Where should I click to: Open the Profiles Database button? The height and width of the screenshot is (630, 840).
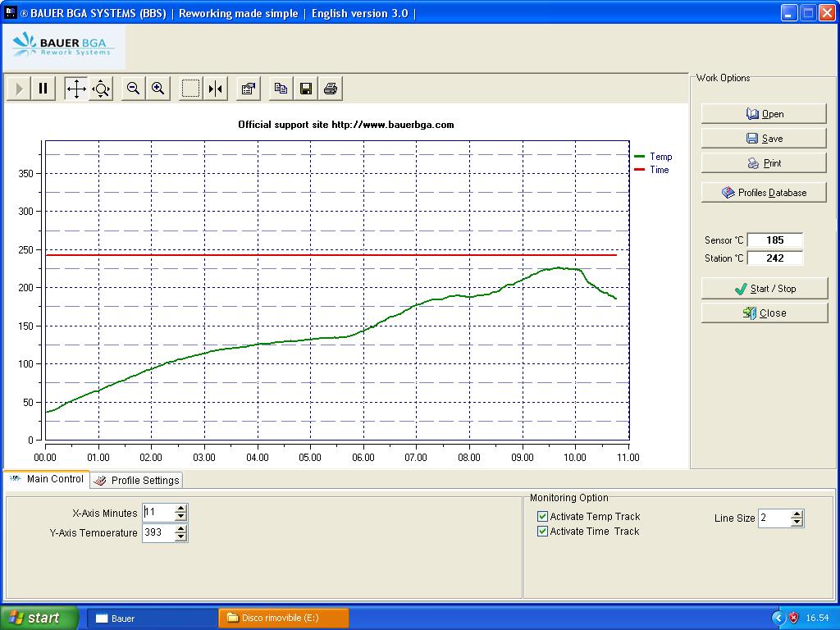764,193
